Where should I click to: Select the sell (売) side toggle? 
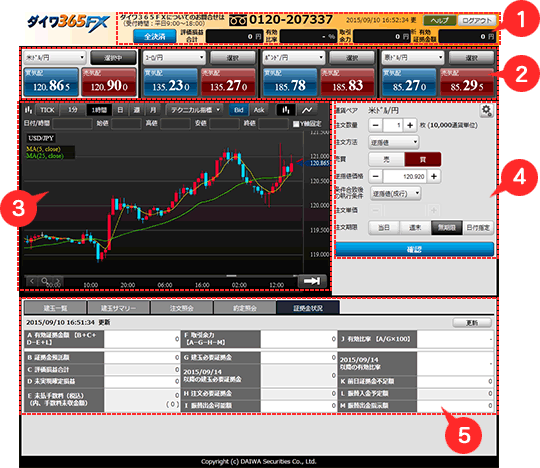pos(386,159)
